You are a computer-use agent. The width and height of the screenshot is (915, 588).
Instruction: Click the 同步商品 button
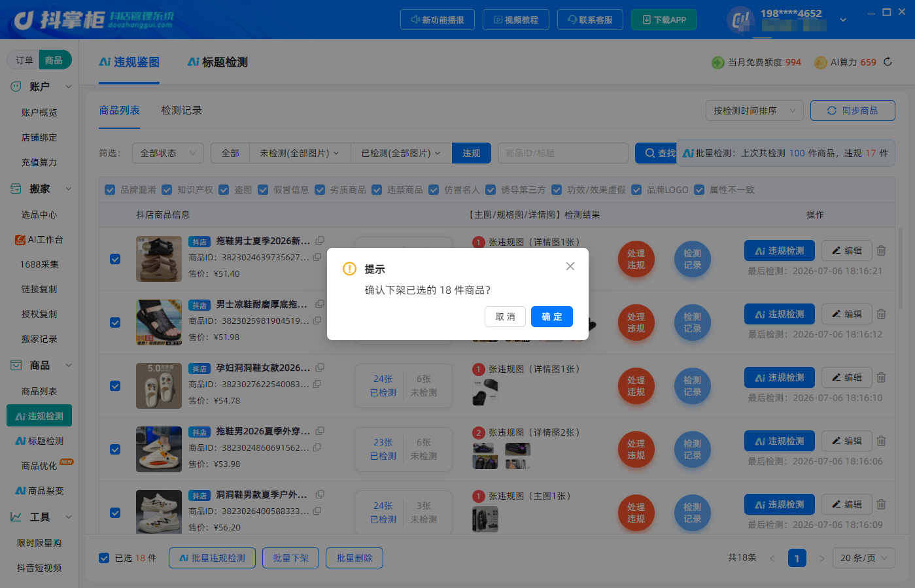tap(853, 111)
